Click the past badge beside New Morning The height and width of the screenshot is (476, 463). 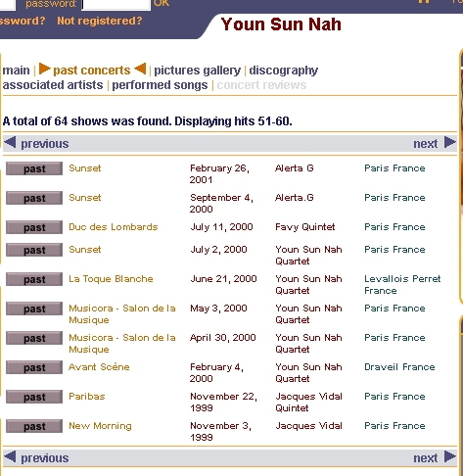[34, 426]
